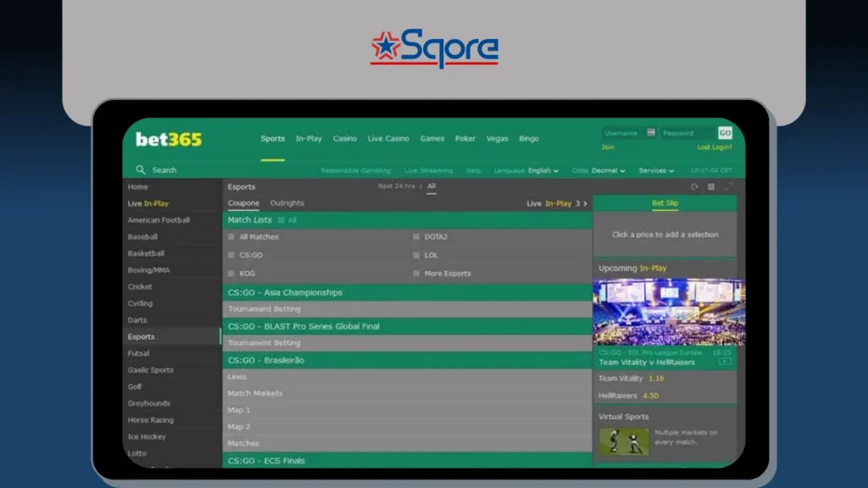Tick the DOTA2 checkbox

coord(415,237)
